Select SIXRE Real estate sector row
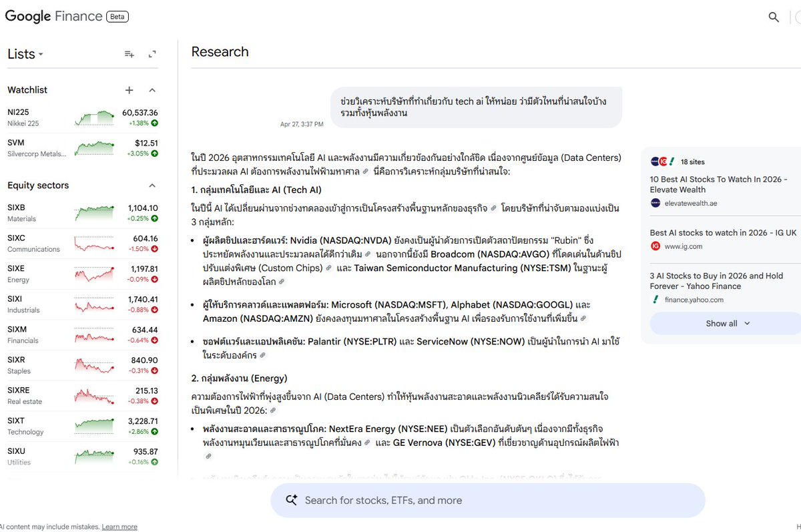801x532 pixels. [83, 395]
